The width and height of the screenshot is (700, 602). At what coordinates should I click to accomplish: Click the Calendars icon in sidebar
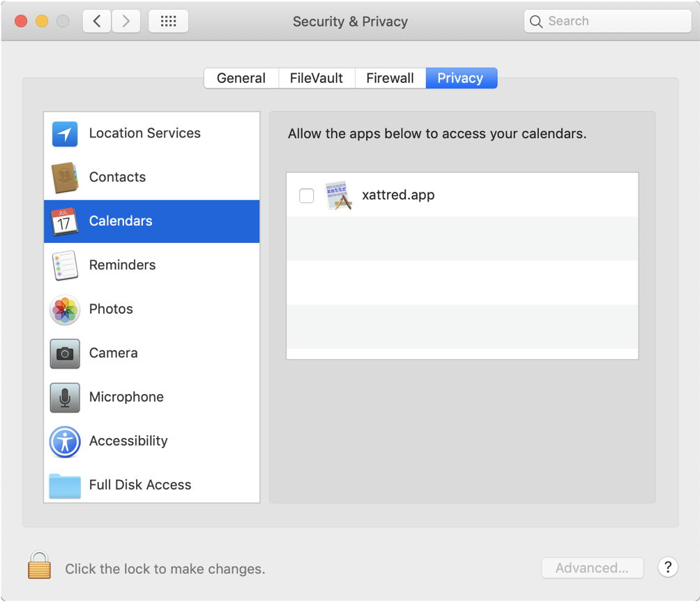click(x=65, y=222)
